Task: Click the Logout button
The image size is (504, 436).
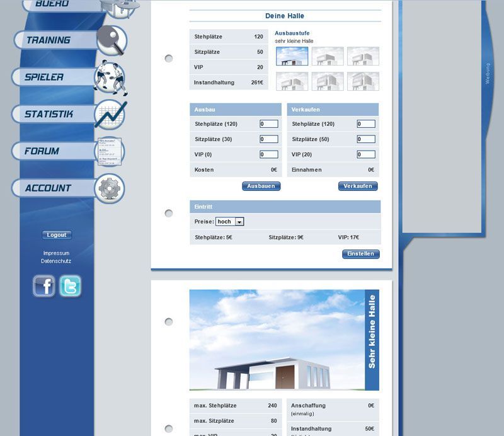Action: pyautogui.click(x=57, y=235)
